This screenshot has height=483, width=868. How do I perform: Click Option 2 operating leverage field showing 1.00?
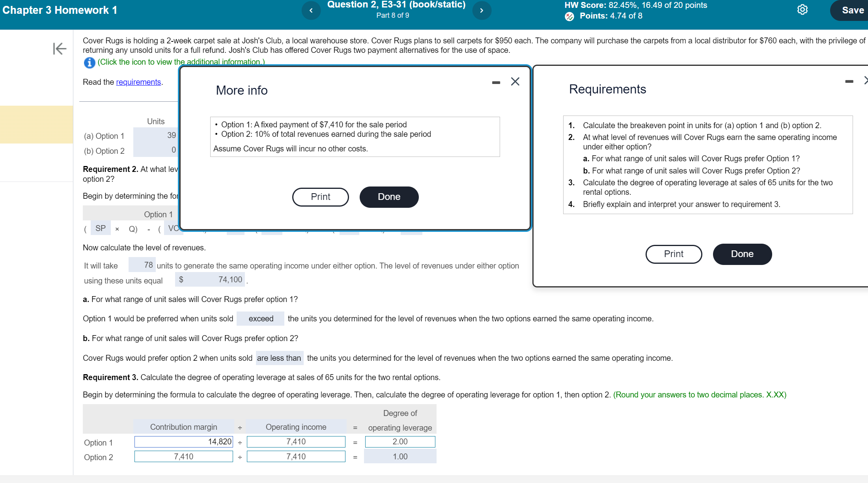click(400, 456)
